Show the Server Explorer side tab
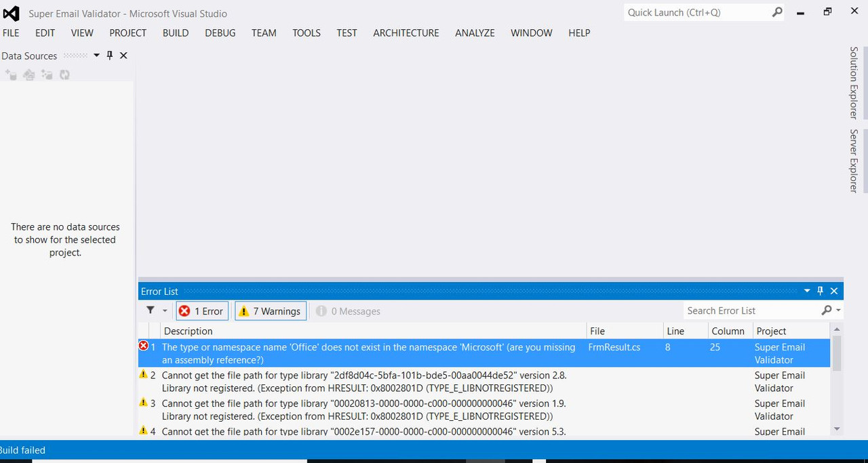Screen dimensions: 868x463 pyautogui.click(x=854, y=161)
